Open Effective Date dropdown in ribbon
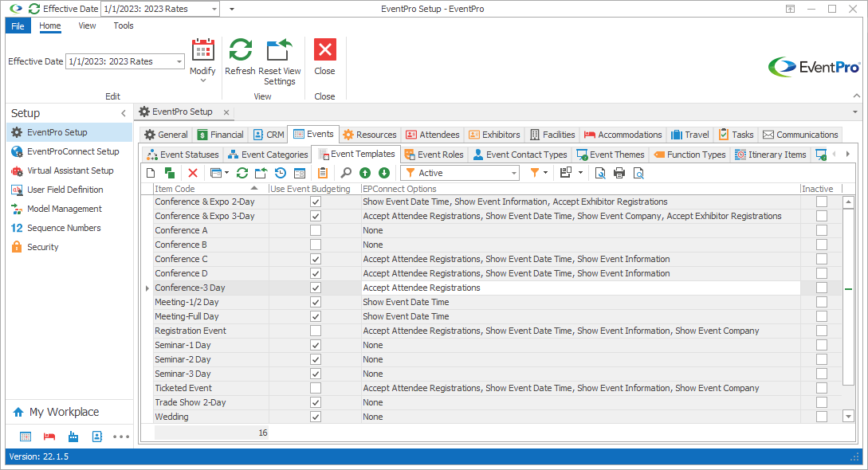 (x=179, y=61)
